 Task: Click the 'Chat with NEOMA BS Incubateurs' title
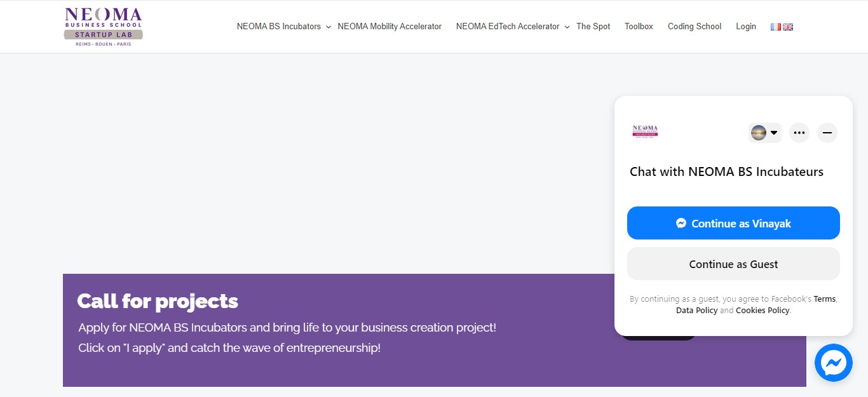point(726,172)
